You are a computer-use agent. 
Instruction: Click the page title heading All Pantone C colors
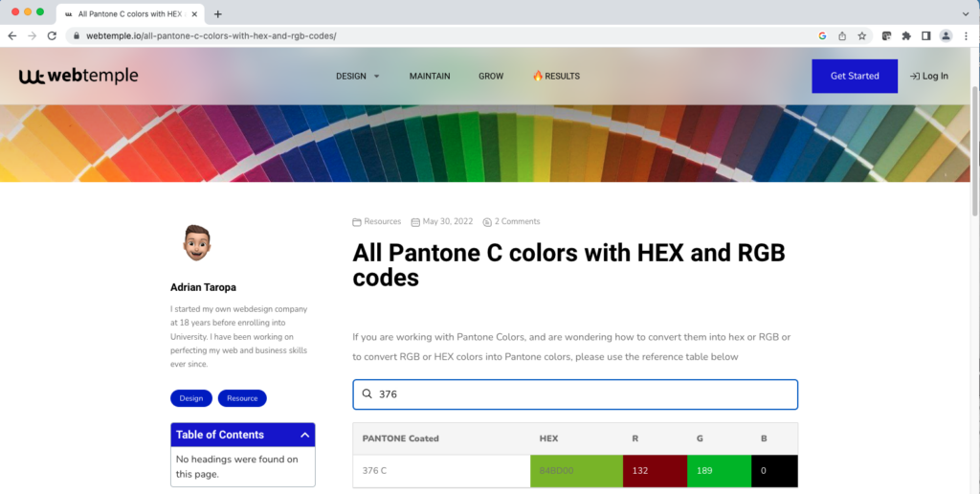point(568,265)
